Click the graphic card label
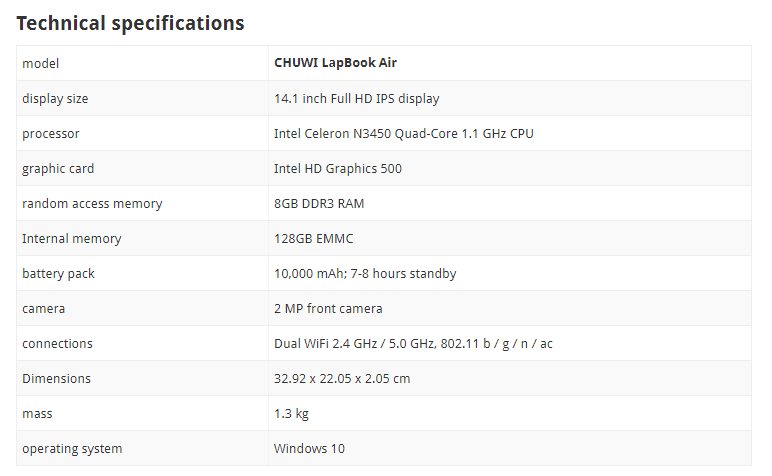The width and height of the screenshot is (772, 476). tap(58, 169)
